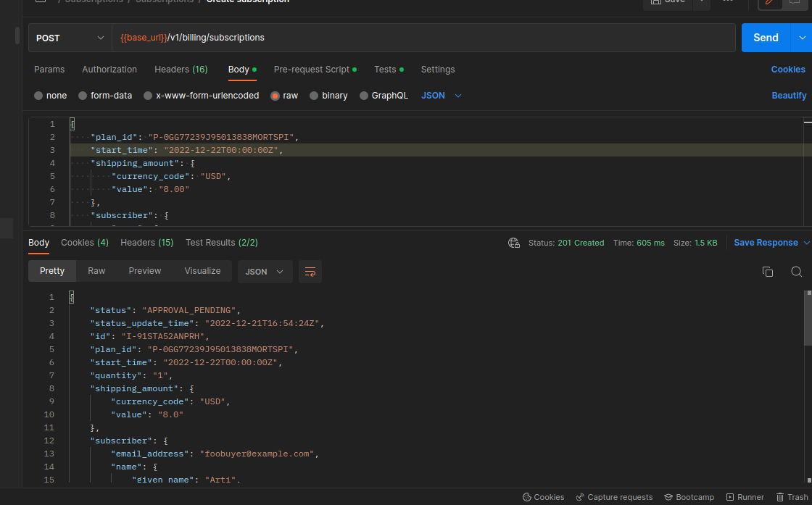Viewport: 812px width, 505px height.
Task: Open the POST method dropdown
Action: point(70,38)
